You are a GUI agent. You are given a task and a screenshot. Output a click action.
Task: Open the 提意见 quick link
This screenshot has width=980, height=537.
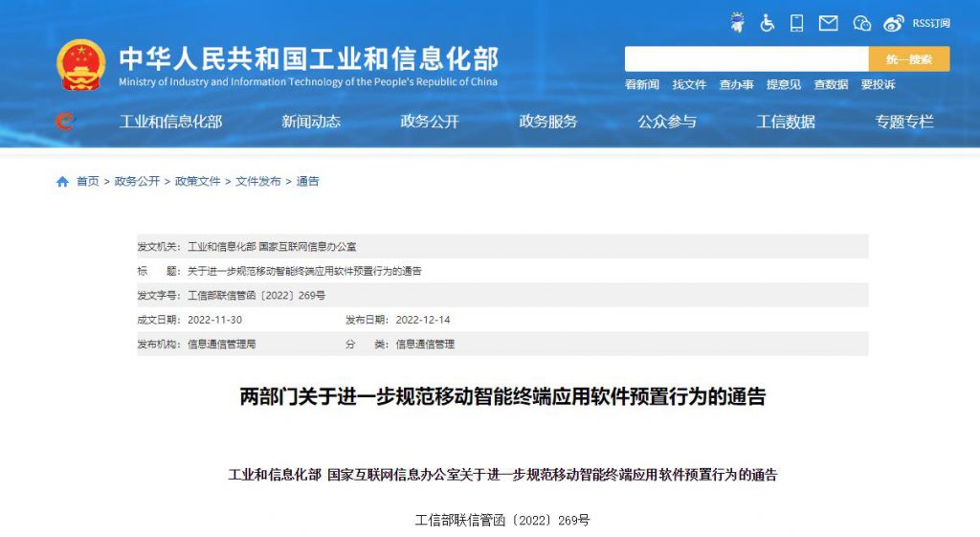(784, 84)
